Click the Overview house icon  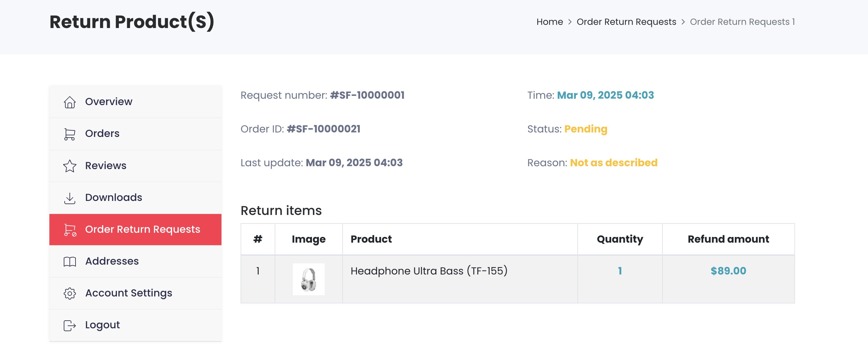70,102
